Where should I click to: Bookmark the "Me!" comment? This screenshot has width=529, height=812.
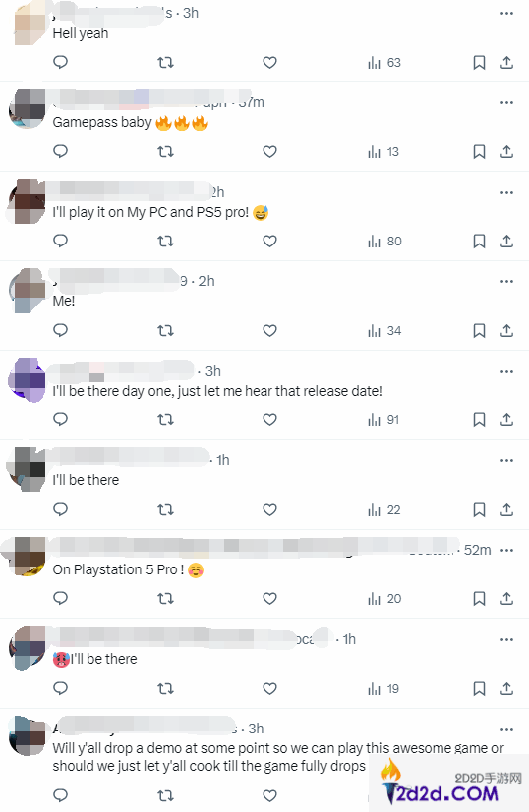(479, 331)
